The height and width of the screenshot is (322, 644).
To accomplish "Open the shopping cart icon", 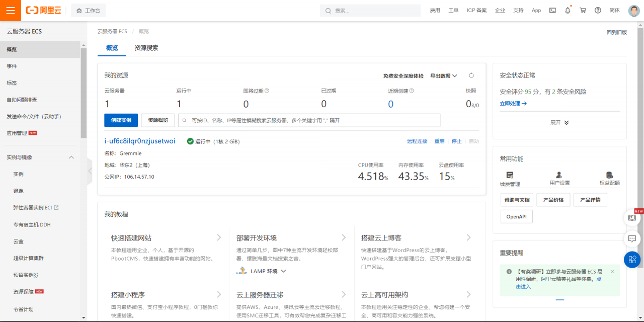I will (583, 10).
